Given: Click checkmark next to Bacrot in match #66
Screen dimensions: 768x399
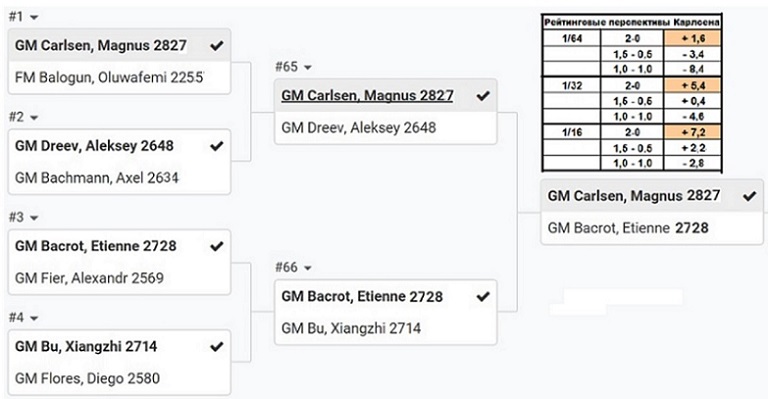Looking at the screenshot, I should pyautogui.click(x=483, y=297).
